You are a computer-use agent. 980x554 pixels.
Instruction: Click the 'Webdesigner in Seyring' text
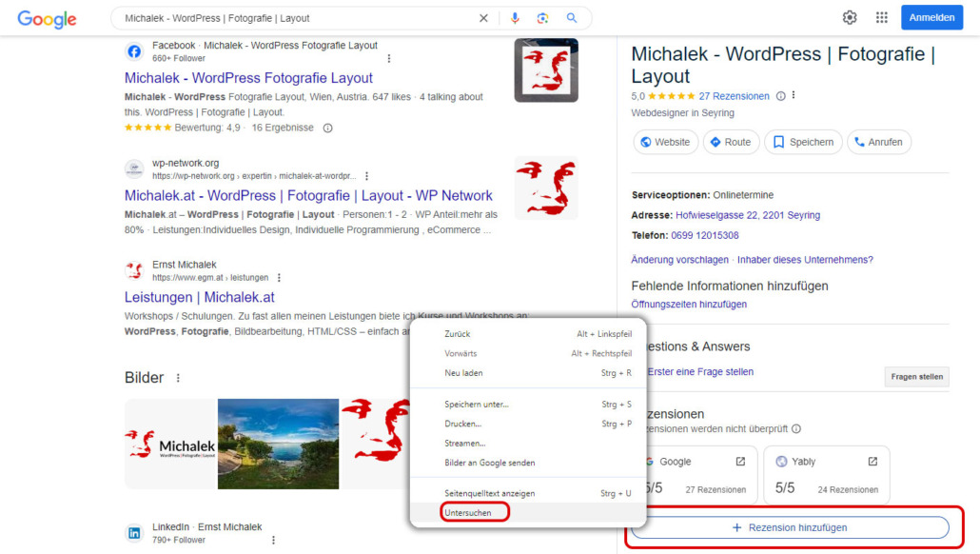click(x=682, y=113)
